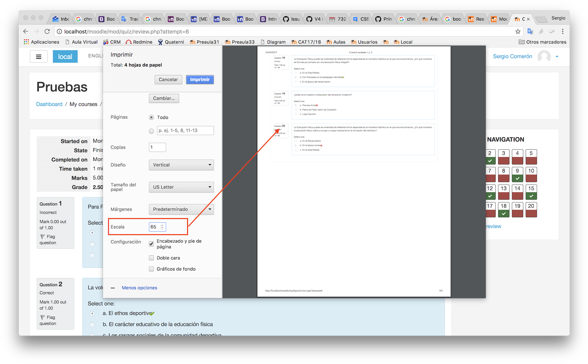Click the Cancelar button
The height and width of the screenshot is (364, 588).
pos(168,80)
